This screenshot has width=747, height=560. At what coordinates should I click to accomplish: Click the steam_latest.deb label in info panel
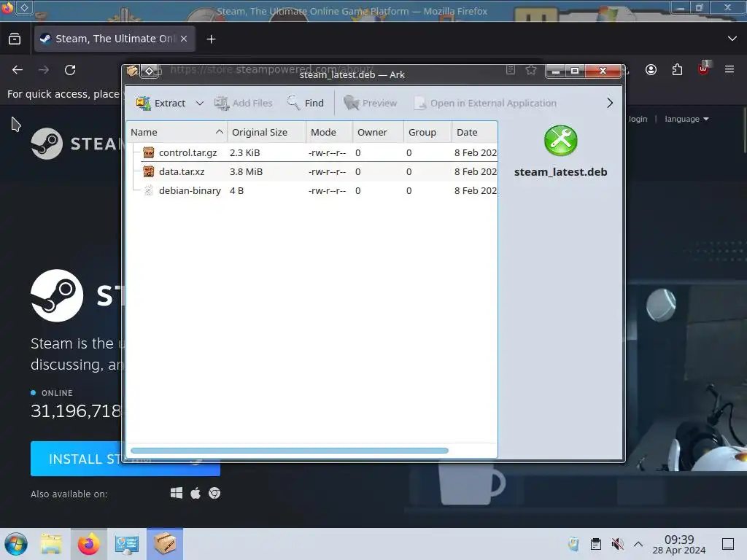click(561, 172)
